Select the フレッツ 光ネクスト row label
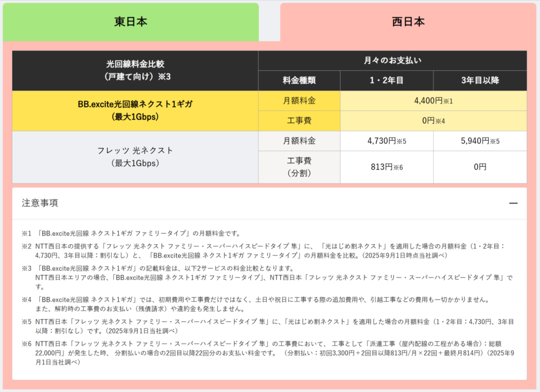The width and height of the screenshot is (540, 392). [135, 157]
